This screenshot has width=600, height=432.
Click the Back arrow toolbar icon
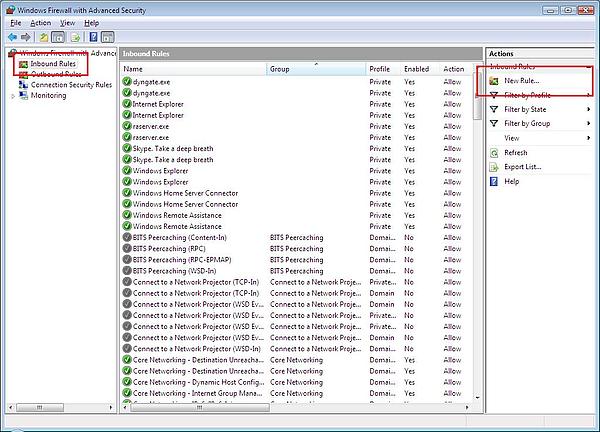tap(12, 37)
